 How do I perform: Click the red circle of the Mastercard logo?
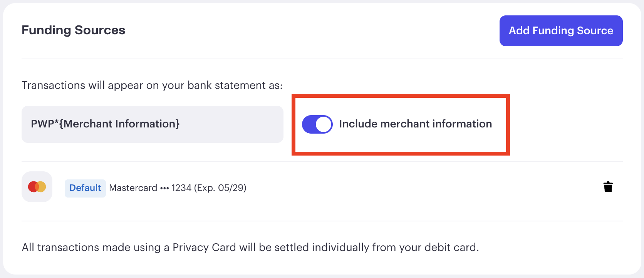tap(32, 187)
